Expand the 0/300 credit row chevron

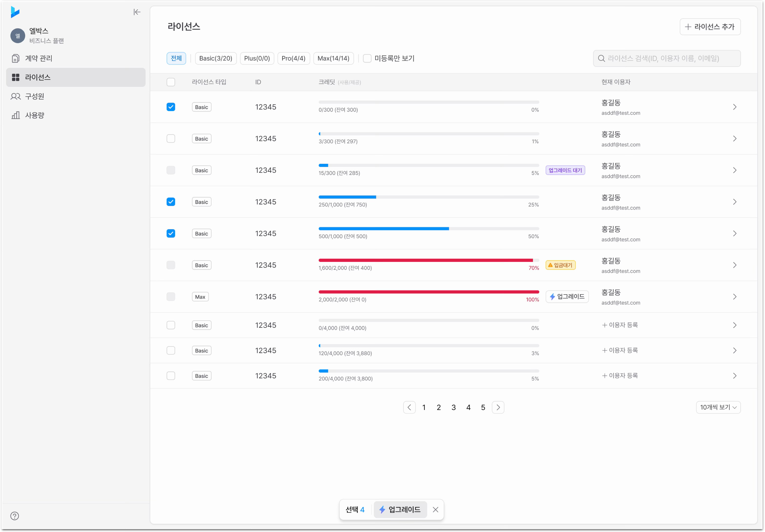pos(734,107)
